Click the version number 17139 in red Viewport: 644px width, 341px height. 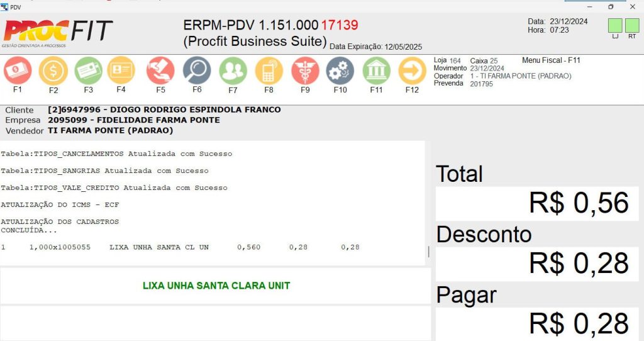pos(340,25)
